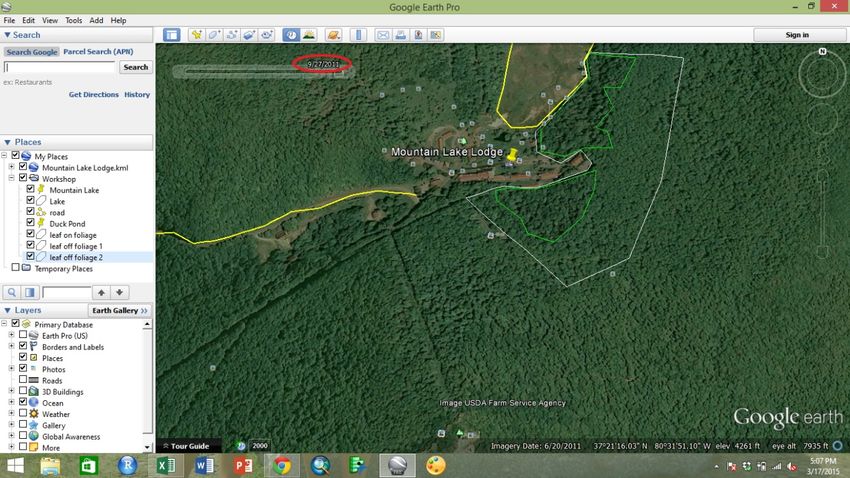850x478 pixels.
Task: Add a placemark with pushpin tool
Action: coord(196,35)
